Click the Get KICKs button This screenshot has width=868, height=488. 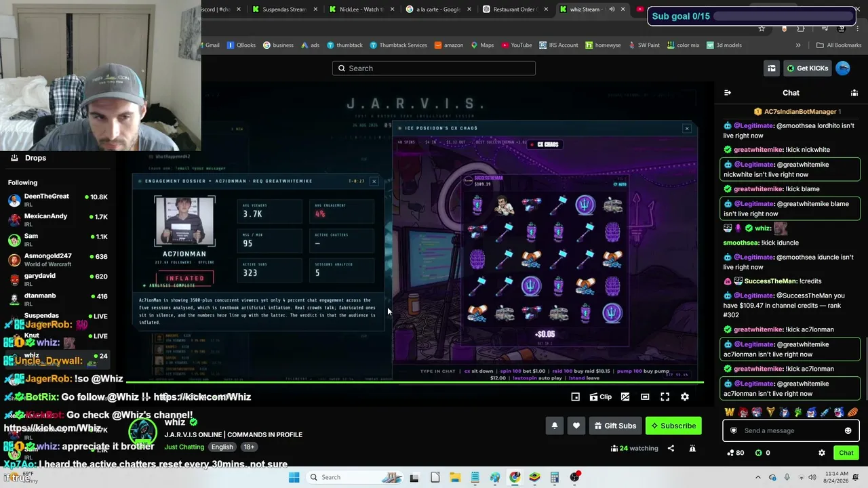[x=807, y=68]
